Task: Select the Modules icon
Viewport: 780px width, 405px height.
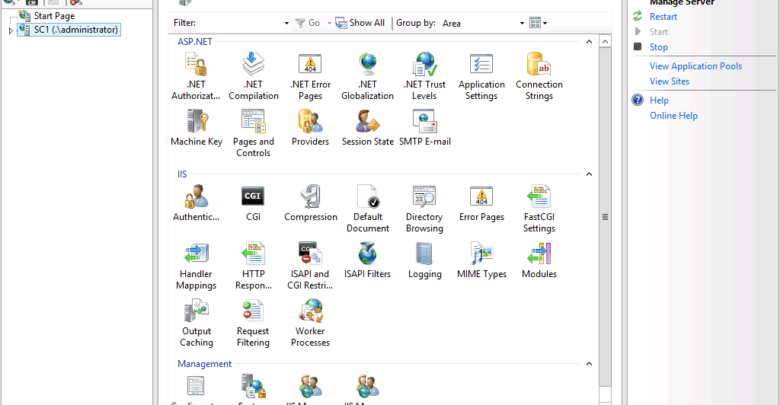Action: 539,261
